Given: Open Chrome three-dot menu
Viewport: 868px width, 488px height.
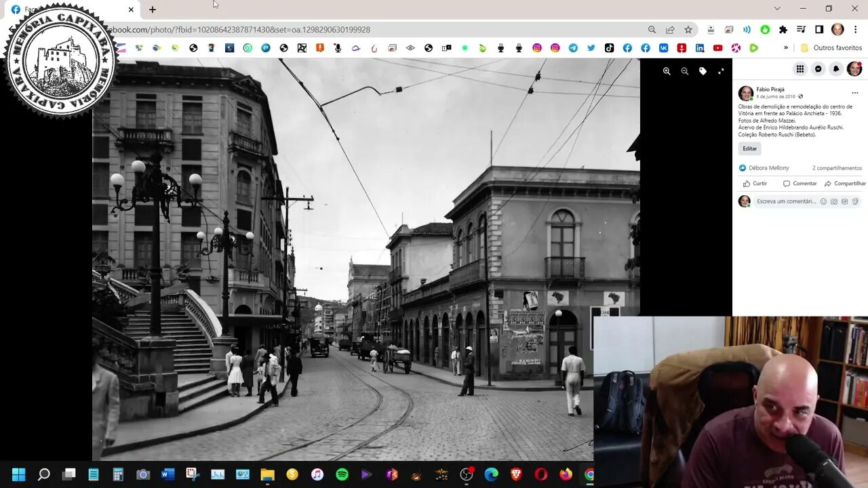Looking at the screenshot, I should 855,30.
